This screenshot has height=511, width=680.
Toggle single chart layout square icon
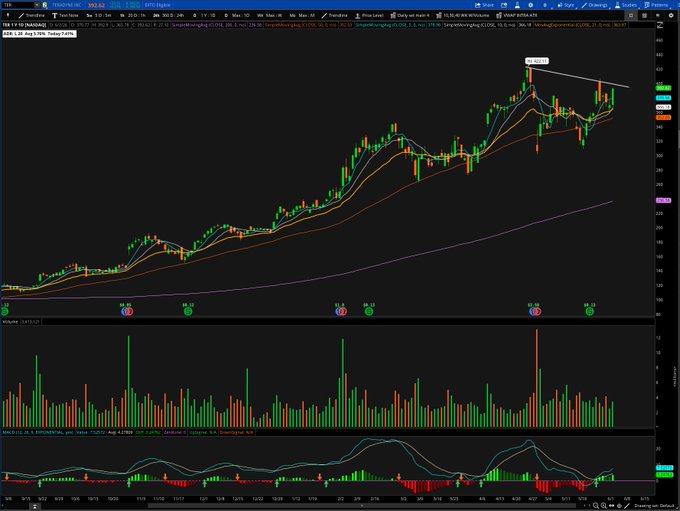631,15
